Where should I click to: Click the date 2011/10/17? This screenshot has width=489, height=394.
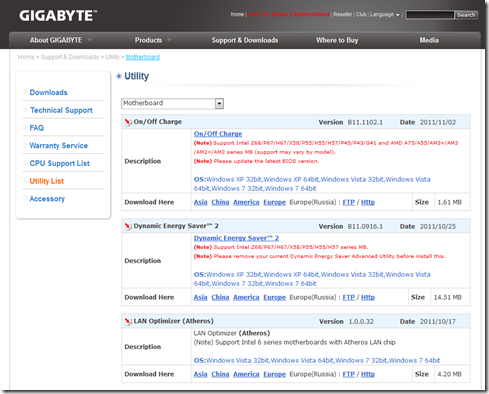click(x=438, y=322)
